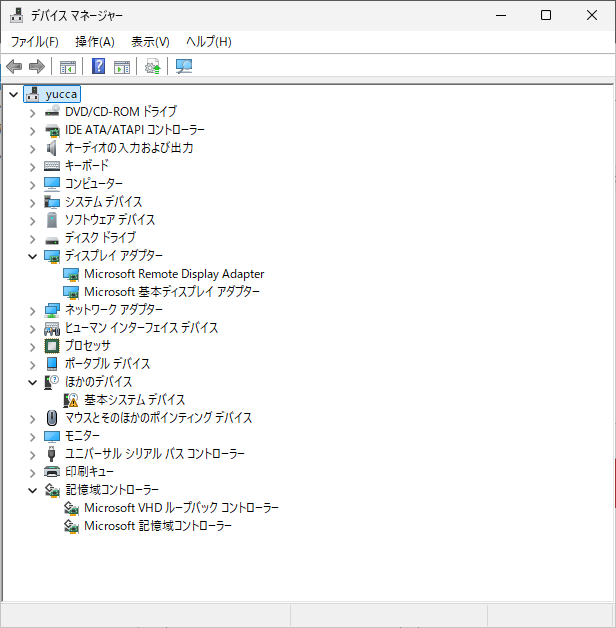Screen dimensions: 616x628
Task: Select Microsoft VHD ループバック コントローラー
Action: click(181, 508)
